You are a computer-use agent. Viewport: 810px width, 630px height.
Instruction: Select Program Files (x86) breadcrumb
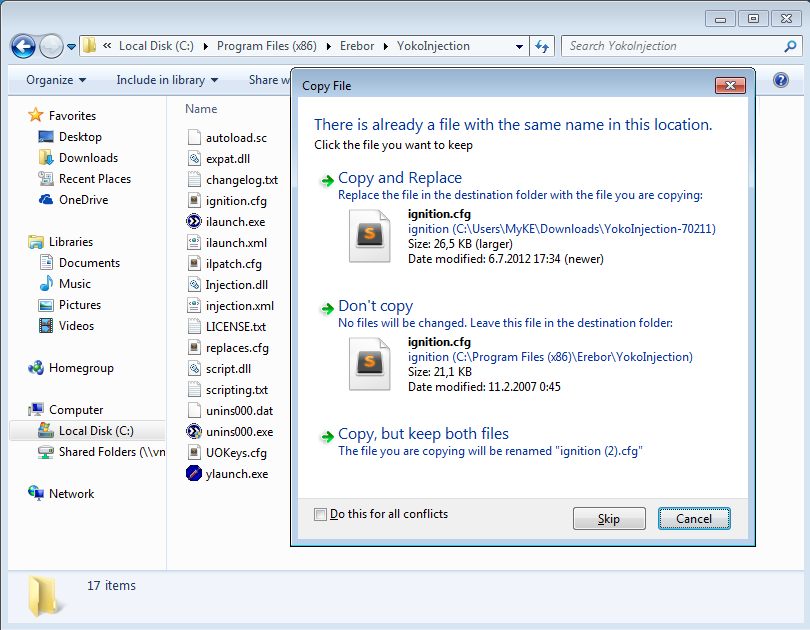(x=267, y=46)
